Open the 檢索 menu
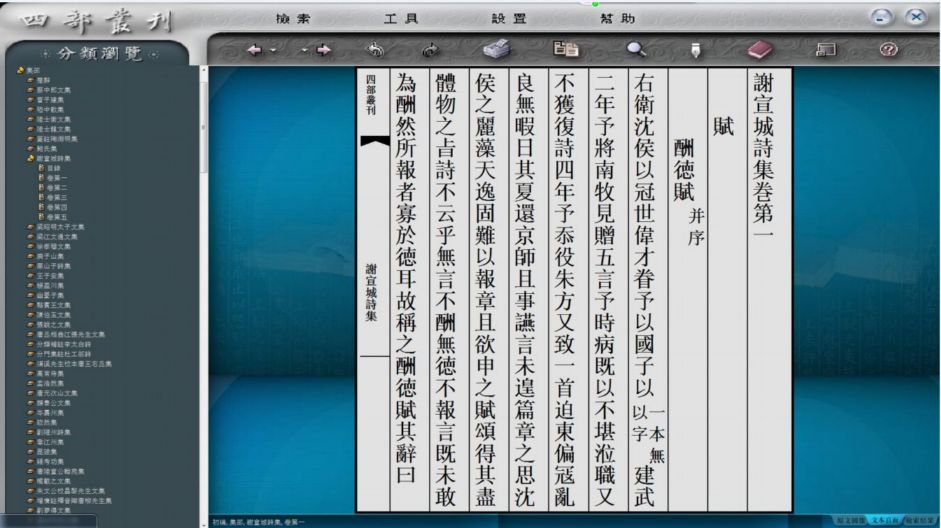The height and width of the screenshot is (528, 941). pos(291,19)
